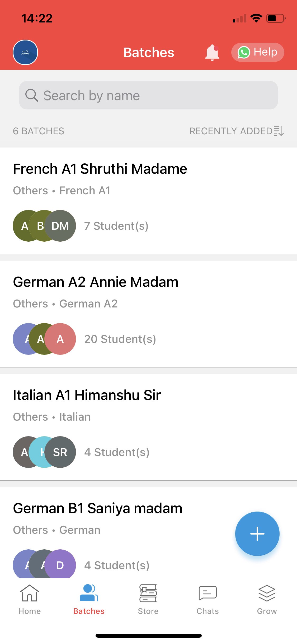Tap the DM student avatar circle
The height and width of the screenshot is (644, 297).
point(61,226)
